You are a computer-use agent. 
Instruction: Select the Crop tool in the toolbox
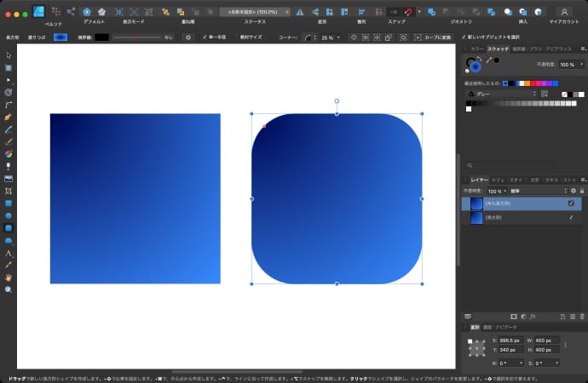[9, 191]
